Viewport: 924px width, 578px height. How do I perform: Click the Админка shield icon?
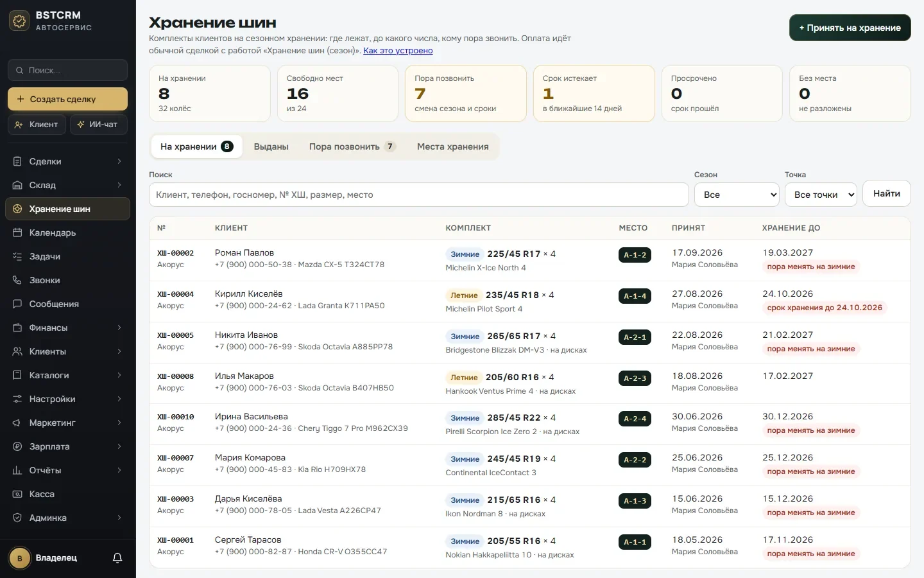17,518
